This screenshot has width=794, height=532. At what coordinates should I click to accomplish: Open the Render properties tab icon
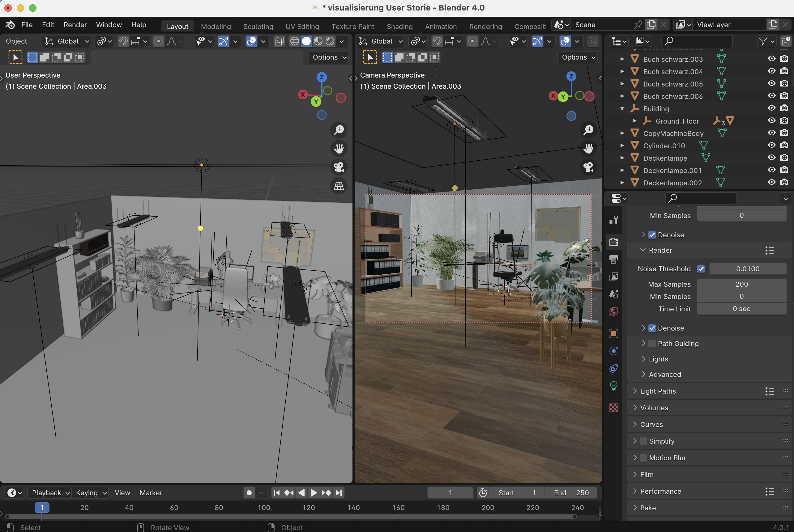(613, 242)
